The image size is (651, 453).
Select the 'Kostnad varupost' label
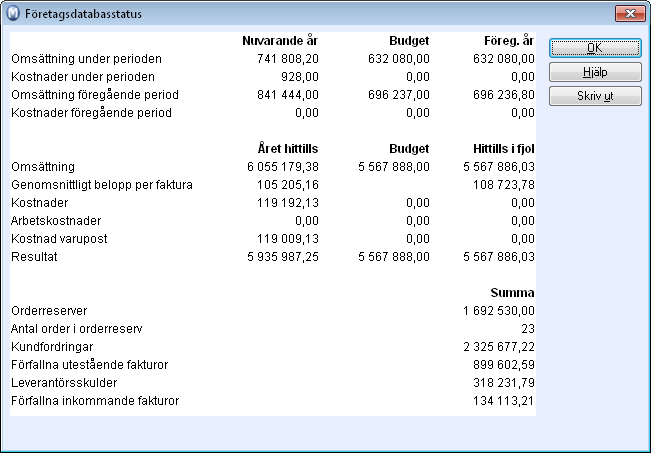pyautogui.click(x=59, y=239)
